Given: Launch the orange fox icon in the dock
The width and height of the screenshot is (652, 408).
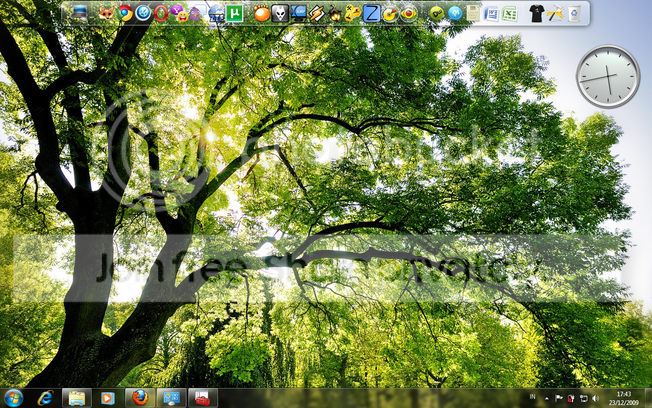Looking at the screenshot, I should point(106,13).
